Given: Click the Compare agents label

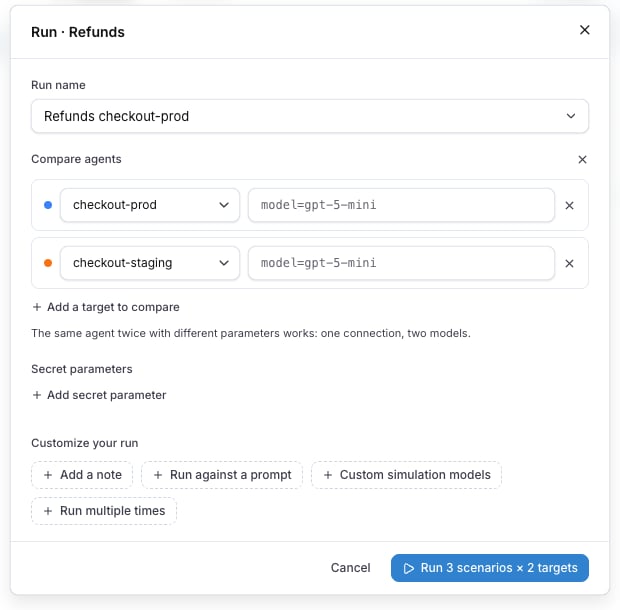Looking at the screenshot, I should pyautogui.click(x=76, y=159).
